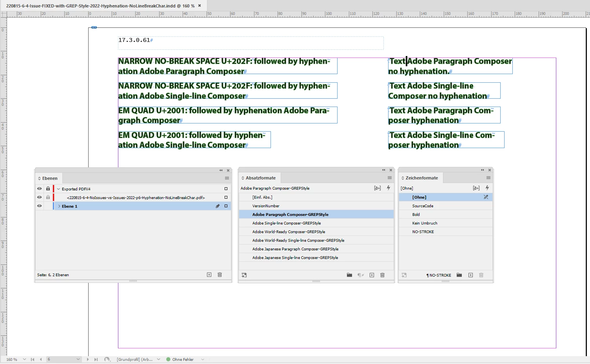Screen dimensions: 590x364
Task: Open Ebenen panel flyout menu
Action: (x=227, y=178)
